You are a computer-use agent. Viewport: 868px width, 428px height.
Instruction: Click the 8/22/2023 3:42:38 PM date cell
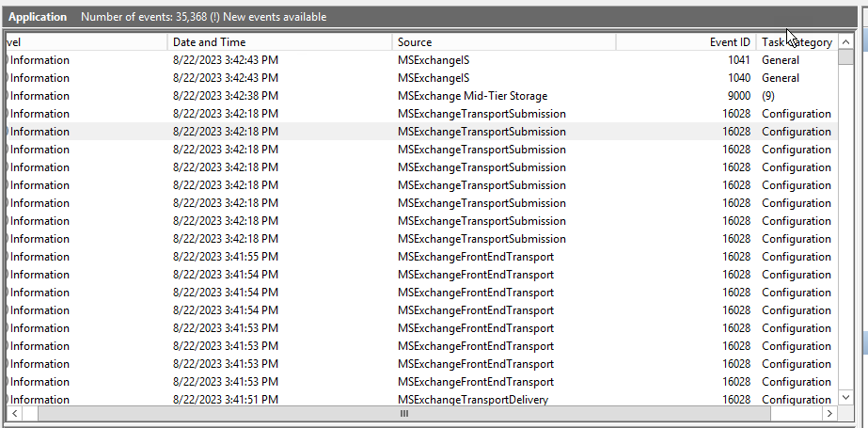coord(226,96)
